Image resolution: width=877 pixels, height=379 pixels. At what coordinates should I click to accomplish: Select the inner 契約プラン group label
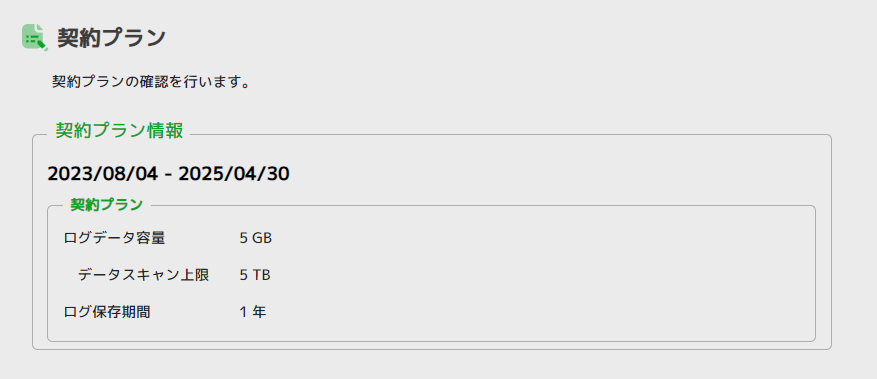pos(106,205)
